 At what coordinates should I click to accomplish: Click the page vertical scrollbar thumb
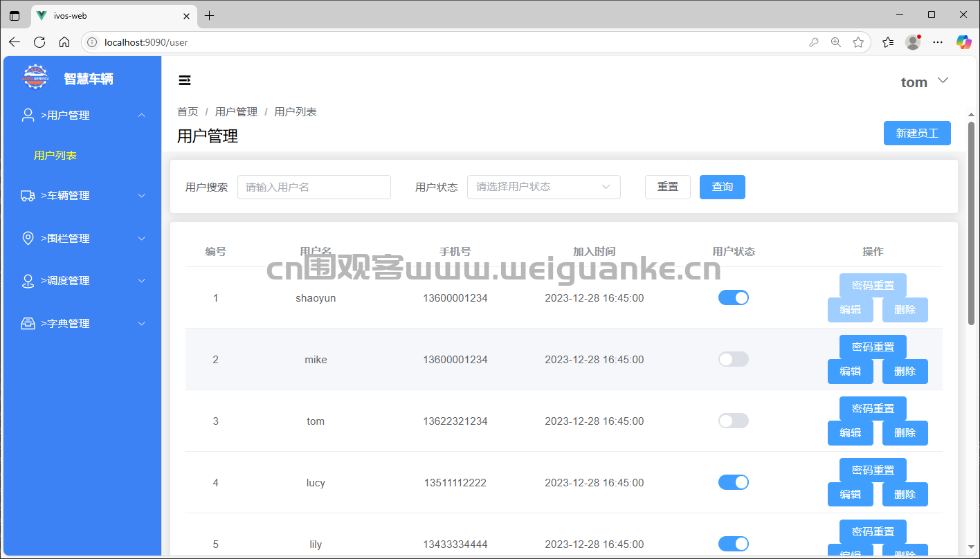coord(972,223)
